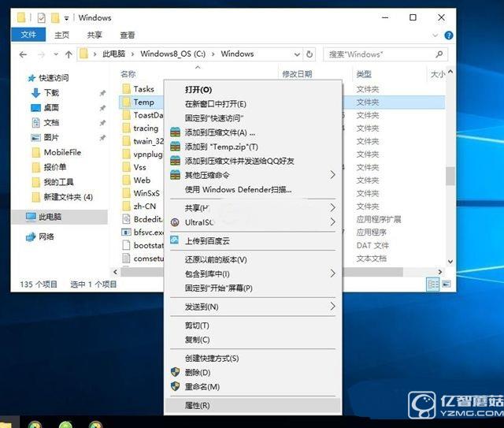Image resolution: width=504 pixels, height=428 pixels.
Task: Click the Up one level arrow
Action: coord(69,54)
